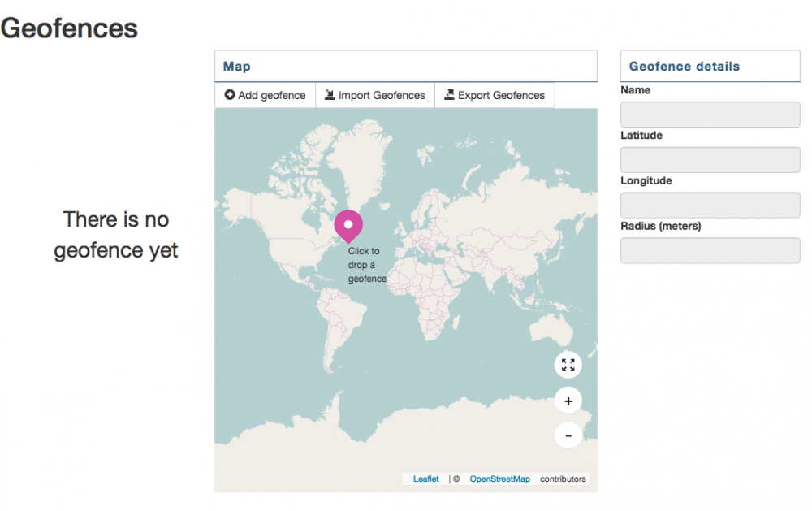Open the Leaflet link
Screen dimensions: 812x511
click(x=425, y=479)
